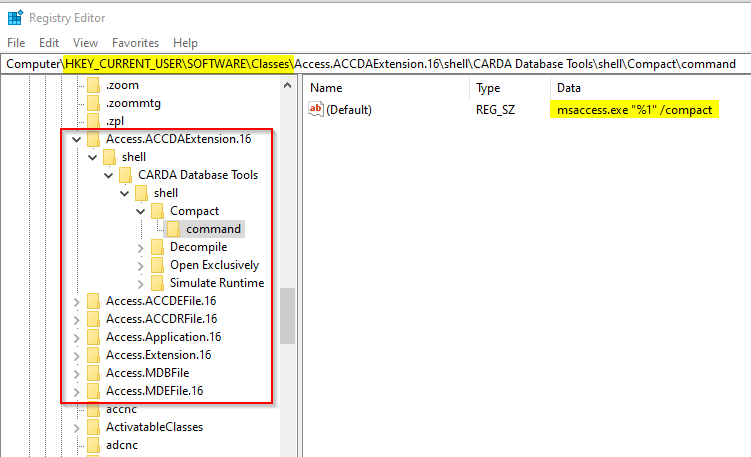Click the tree scrollbar up arrow
Image resolution: width=751 pixels, height=457 pixels.
287,86
